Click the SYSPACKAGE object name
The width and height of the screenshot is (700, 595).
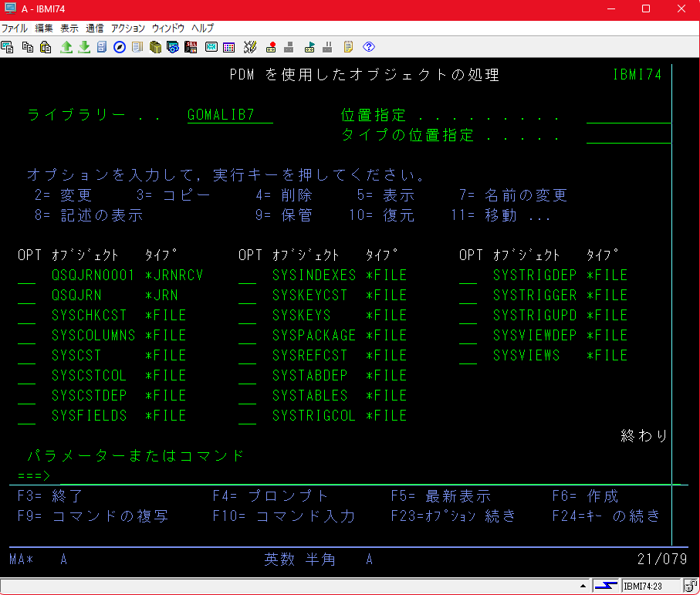(314, 335)
